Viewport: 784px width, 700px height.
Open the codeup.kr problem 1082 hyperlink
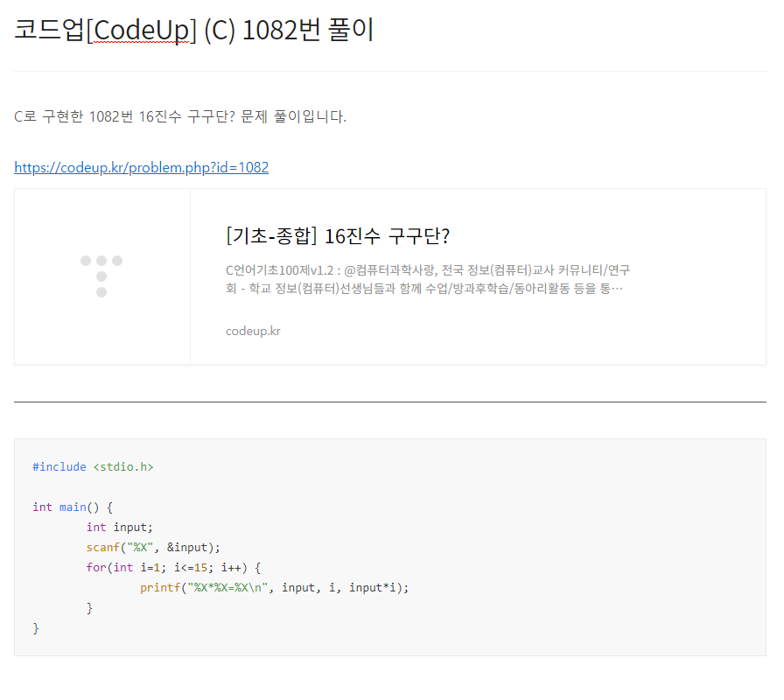(x=141, y=167)
